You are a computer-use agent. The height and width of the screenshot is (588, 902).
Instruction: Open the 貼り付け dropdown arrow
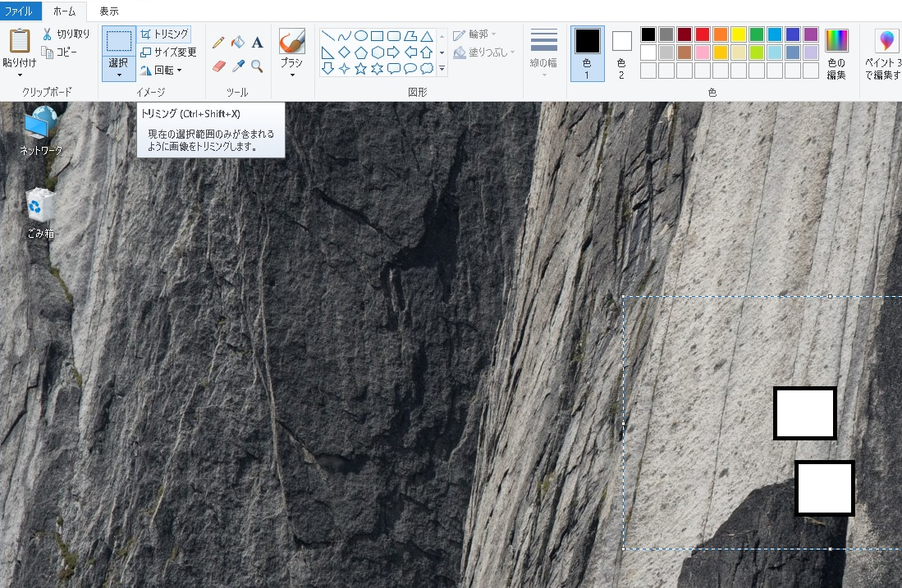point(20,75)
